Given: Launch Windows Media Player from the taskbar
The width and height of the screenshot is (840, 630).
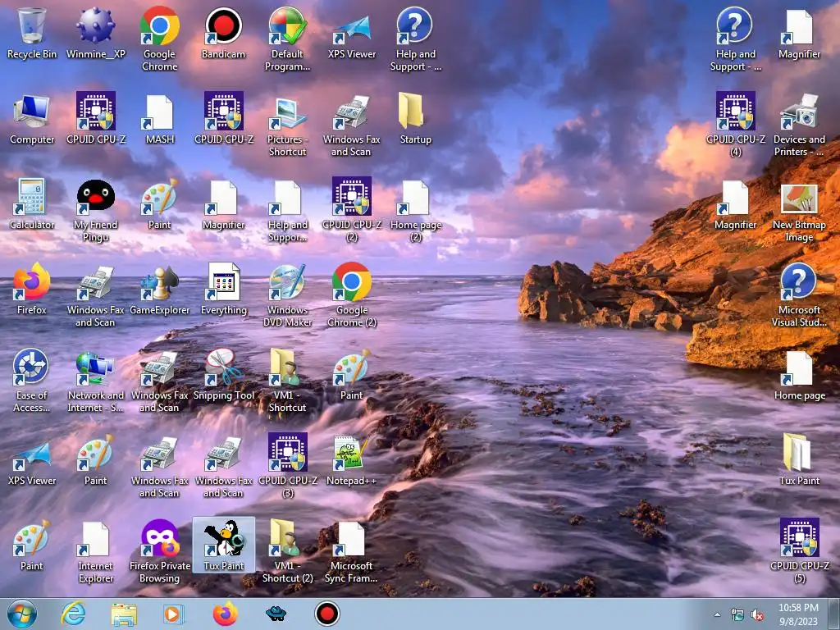Looking at the screenshot, I should click(174, 614).
